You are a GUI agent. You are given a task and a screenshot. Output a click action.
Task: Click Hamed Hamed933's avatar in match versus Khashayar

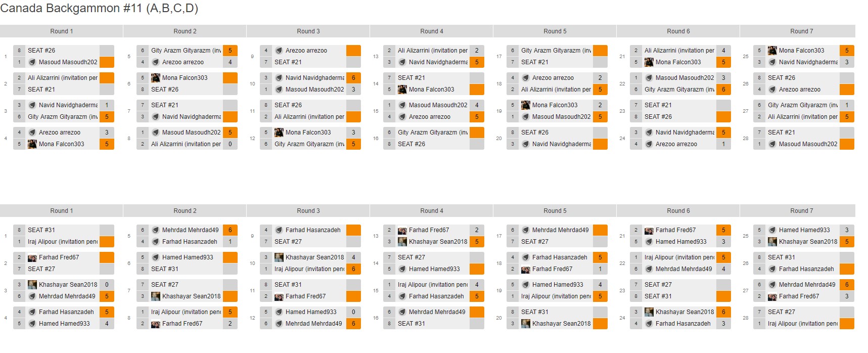[x=772, y=230]
